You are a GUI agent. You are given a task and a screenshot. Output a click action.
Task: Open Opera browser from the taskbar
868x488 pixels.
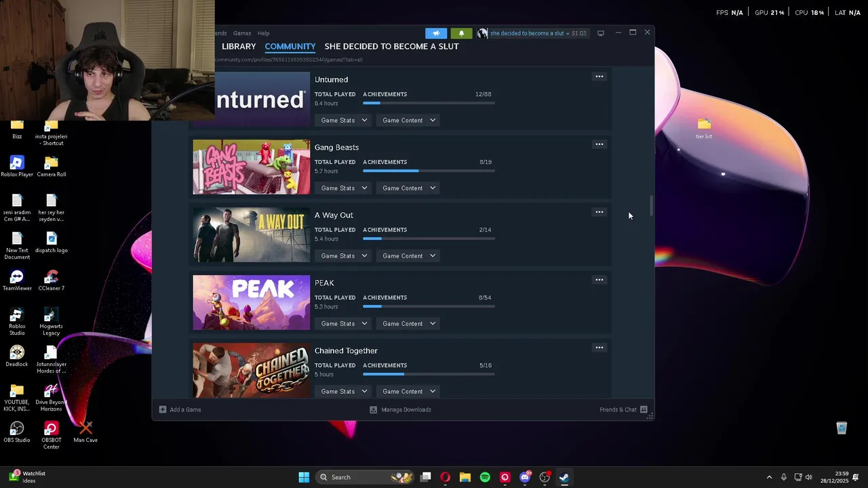coord(445,477)
